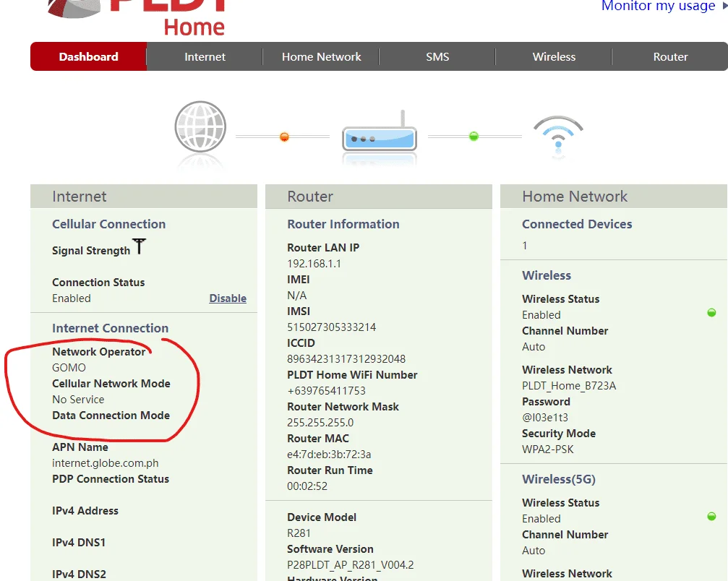This screenshot has height=581, width=728.
Task: Click the APN name internet.globe.com.ph
Action: coord(106,463)
